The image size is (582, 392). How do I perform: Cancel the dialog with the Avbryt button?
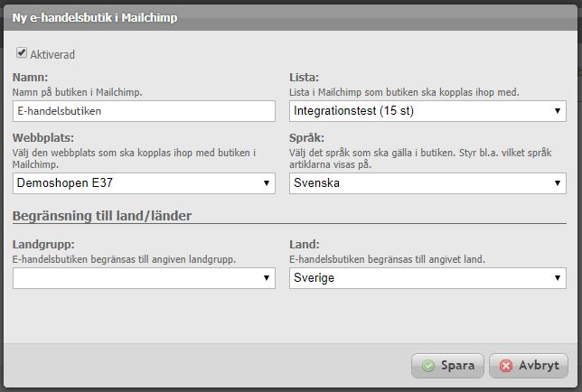pyautogui.click(x=529, y=366)
